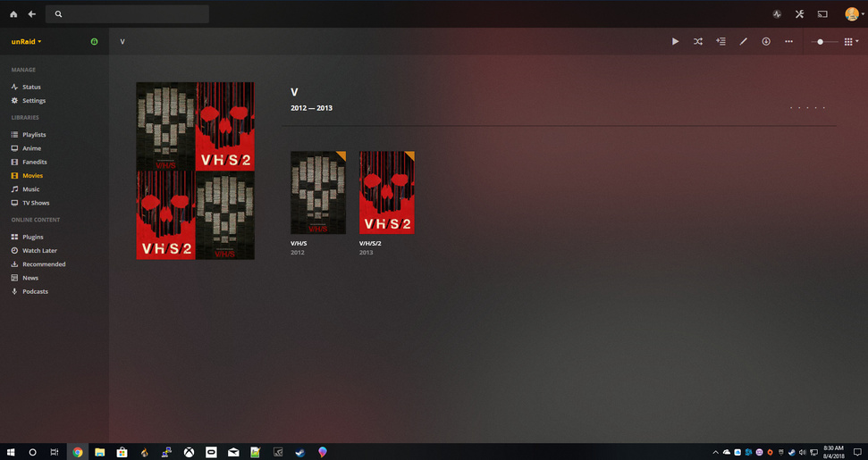This screenshot has width=868, height=460.
Task: Click the sync download icon
Action: tap(766, 41)
